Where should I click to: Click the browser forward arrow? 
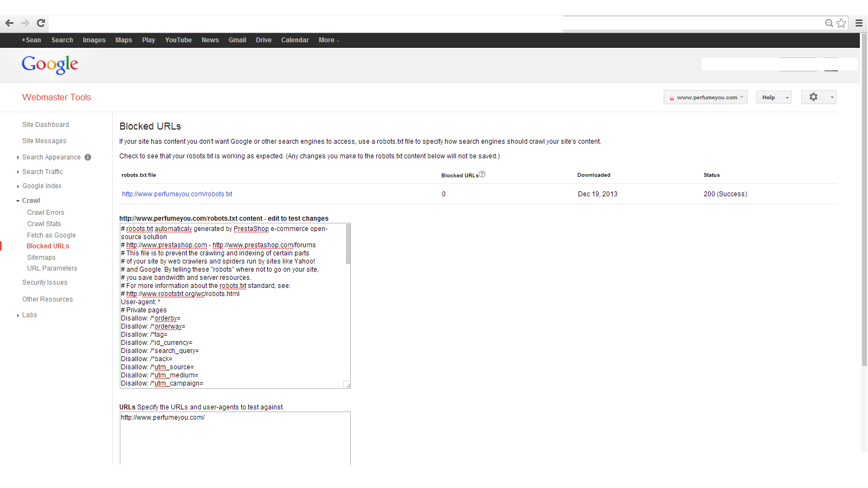pyautogui.click(x=25, y=23)
